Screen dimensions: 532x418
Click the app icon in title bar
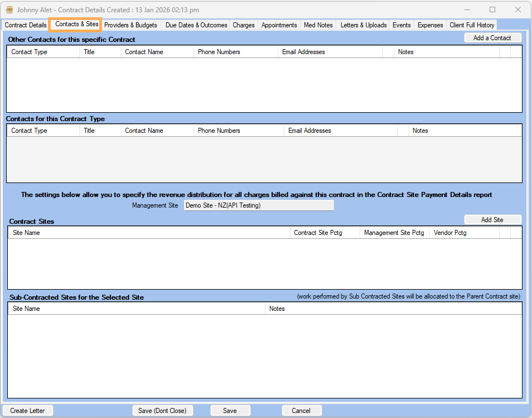pyautogui.click(x=9, y=10)
